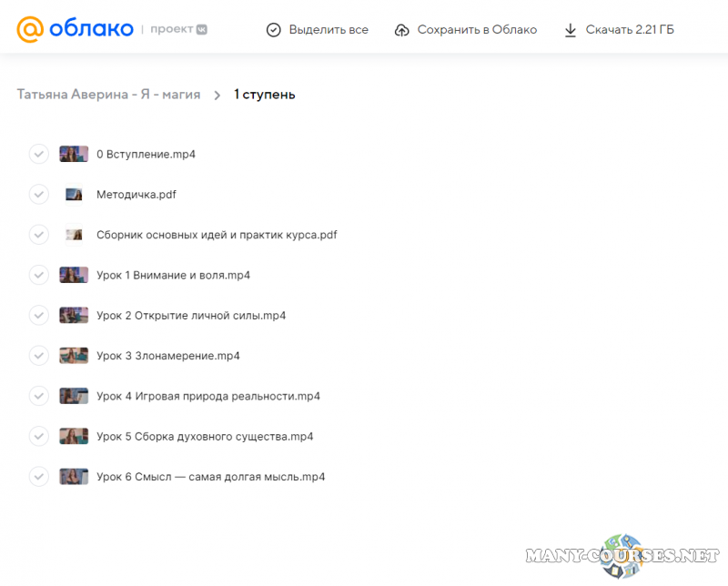Select the checkbox for 0 Вступление.mp4
728x586 pixels.
(39, 154)
